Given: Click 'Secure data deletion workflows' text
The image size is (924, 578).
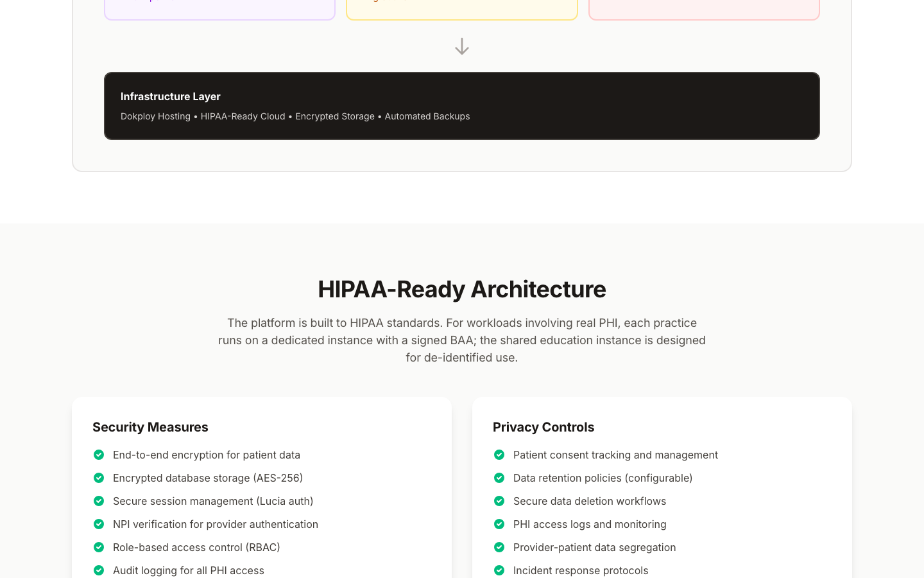Looking at the screenshot, I should click(x=590, y=501).
